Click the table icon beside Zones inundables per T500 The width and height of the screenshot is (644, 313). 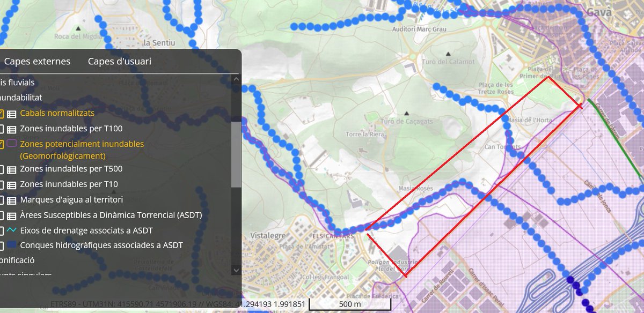(11, 169)
